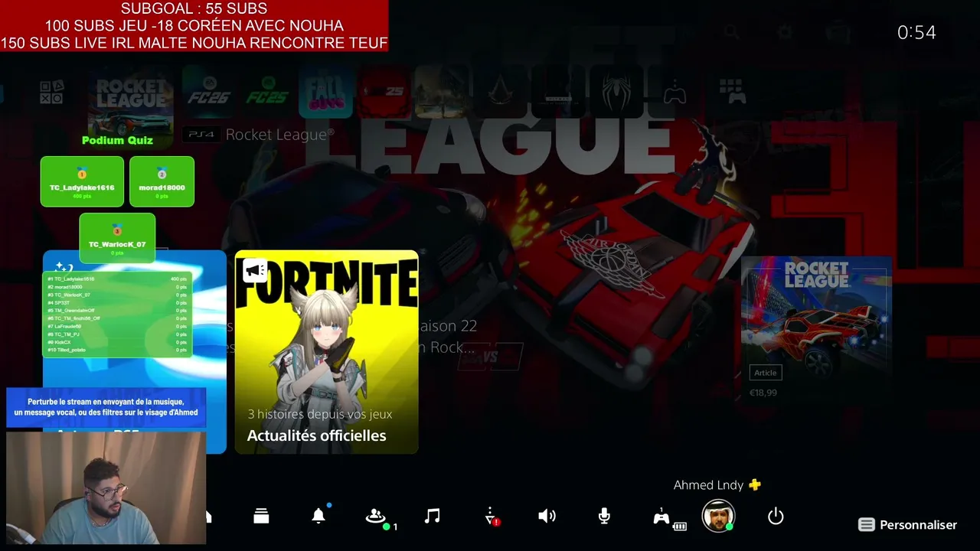Viewport: 980px width, 551px height.
Task: Click the TC_Ladylake1616 podium card
Action: 82,181
